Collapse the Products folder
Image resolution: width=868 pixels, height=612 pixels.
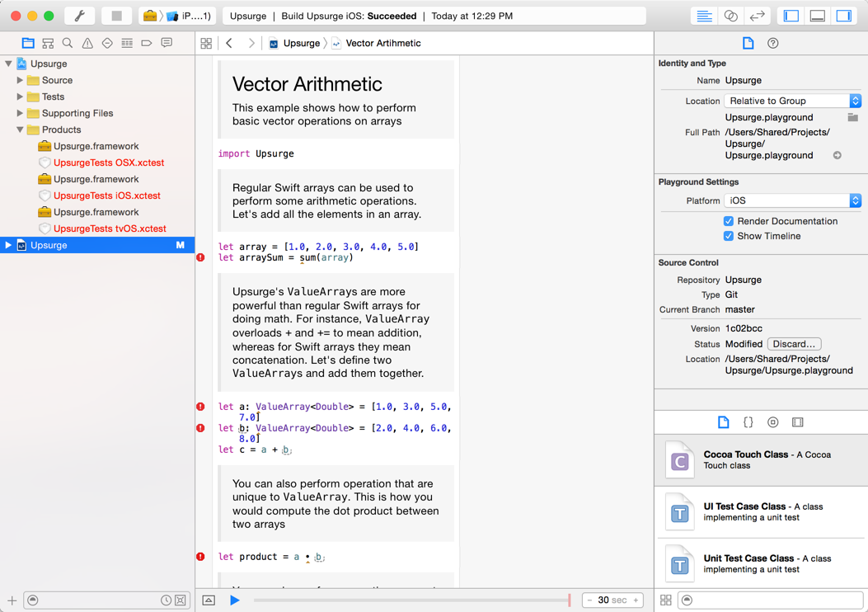[20, 129]
